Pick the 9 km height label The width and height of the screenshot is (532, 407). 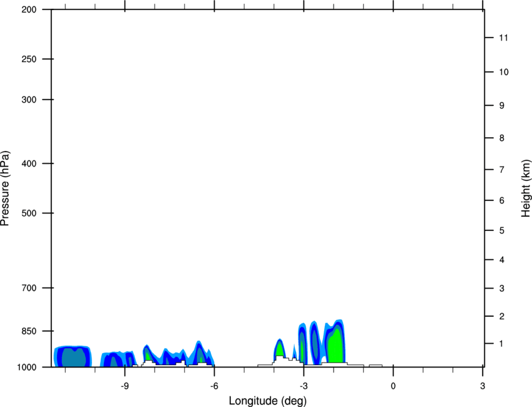pos(501,106)
